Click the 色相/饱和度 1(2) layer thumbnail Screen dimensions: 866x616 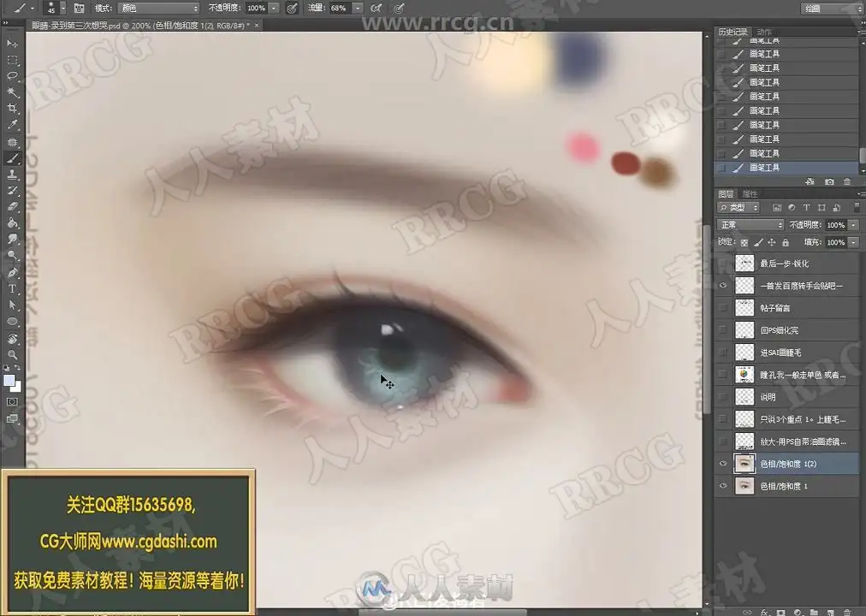(x=744, y=464)
